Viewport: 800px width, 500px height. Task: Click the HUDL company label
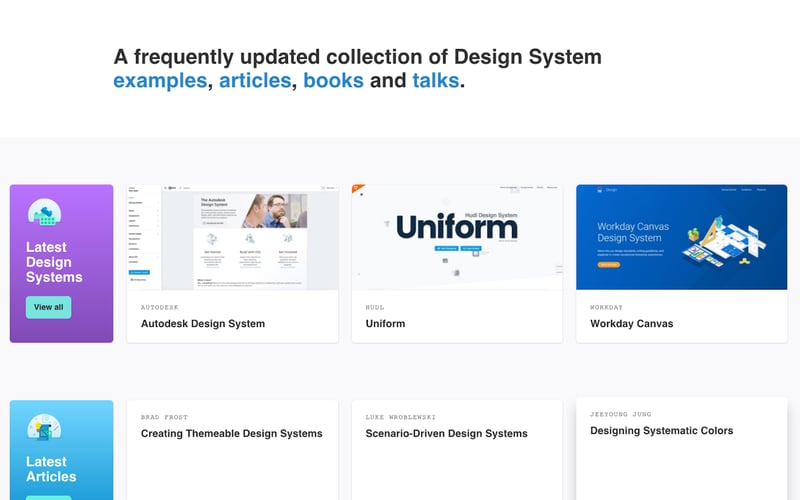pos(375,307)
